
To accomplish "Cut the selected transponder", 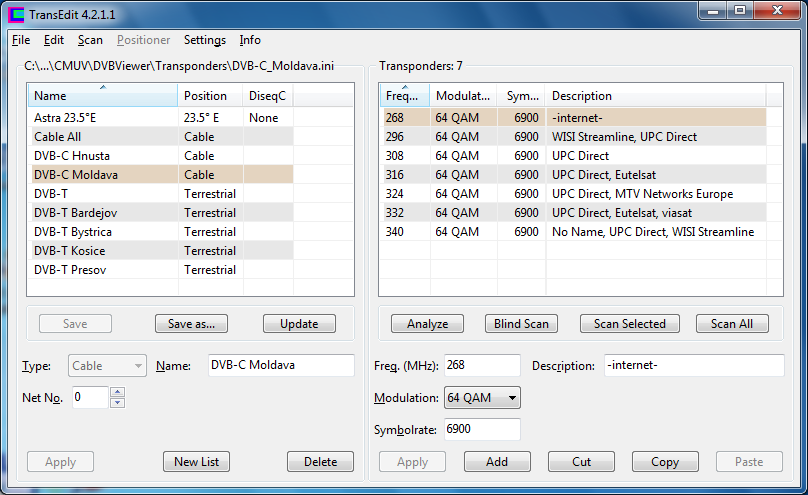I will tap(581, 462).
